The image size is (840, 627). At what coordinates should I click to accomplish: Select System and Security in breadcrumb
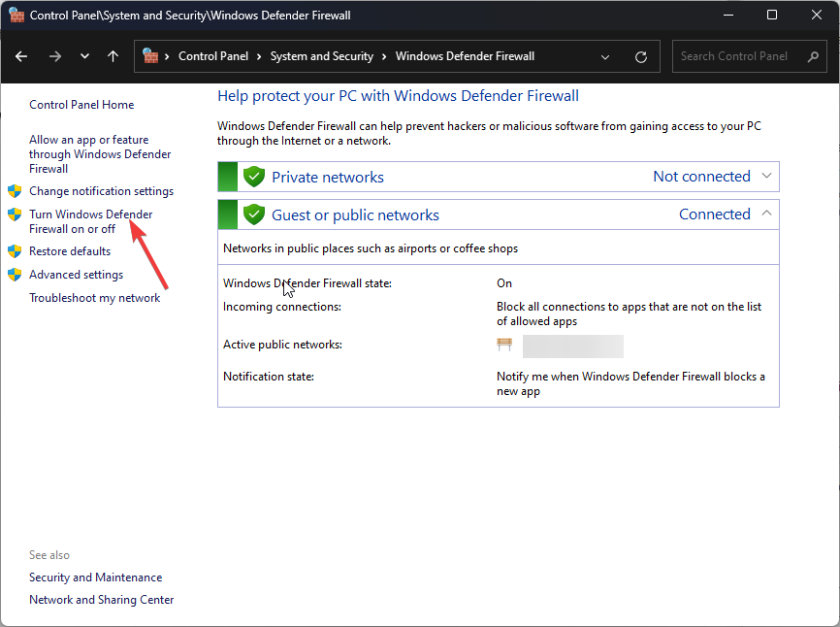321,56
